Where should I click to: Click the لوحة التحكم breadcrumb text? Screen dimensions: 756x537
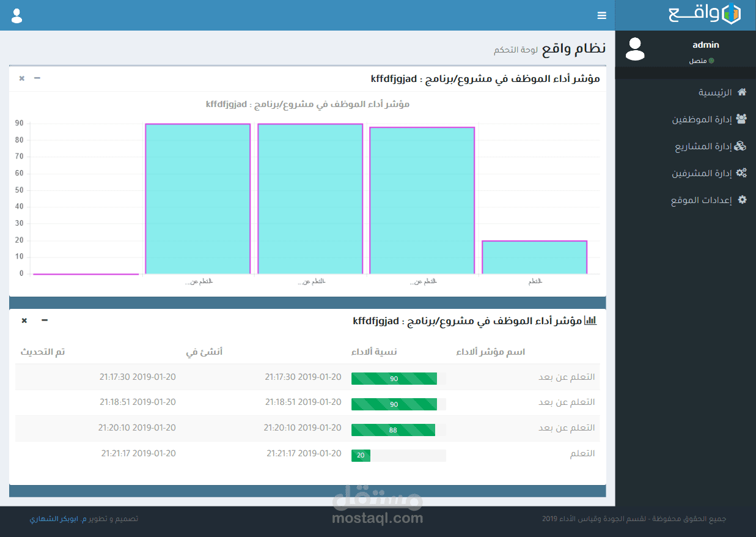[x=515, y=50]
